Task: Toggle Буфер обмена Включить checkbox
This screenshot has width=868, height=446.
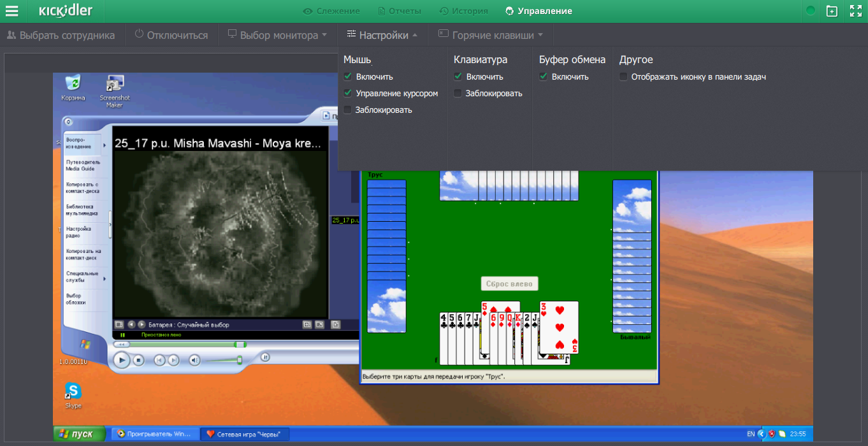Action: [x=543, y=76]
